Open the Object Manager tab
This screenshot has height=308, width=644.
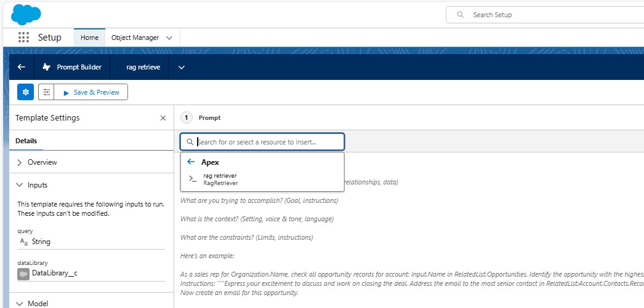click(135, 38)
